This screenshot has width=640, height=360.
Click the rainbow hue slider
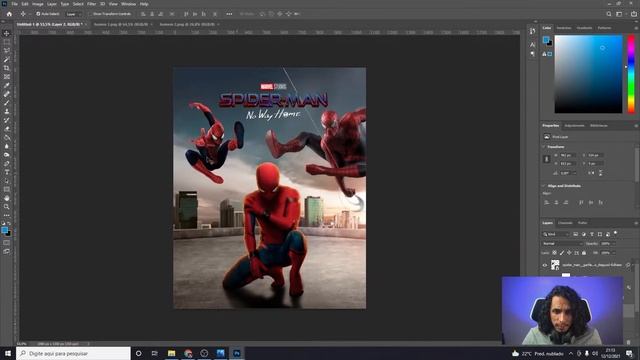pos(631,74)
